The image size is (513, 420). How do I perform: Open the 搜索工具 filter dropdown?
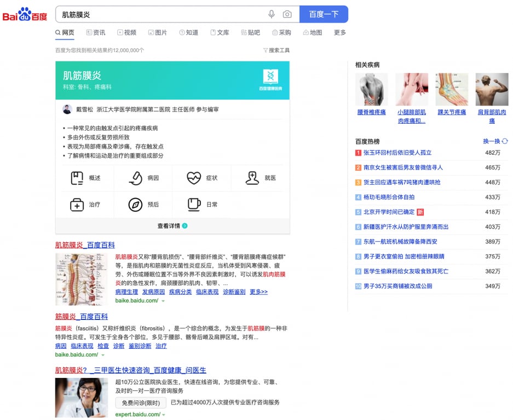[x=276, y=50]
